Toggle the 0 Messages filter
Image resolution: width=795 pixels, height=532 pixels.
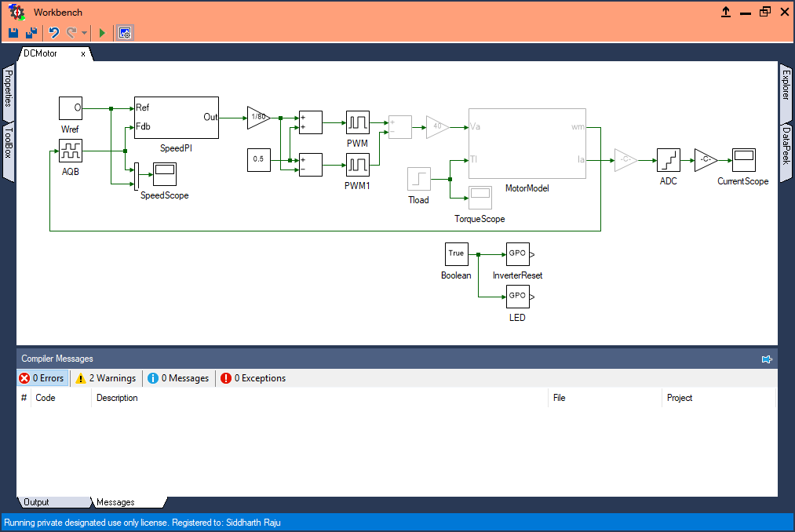click(179, 378)
